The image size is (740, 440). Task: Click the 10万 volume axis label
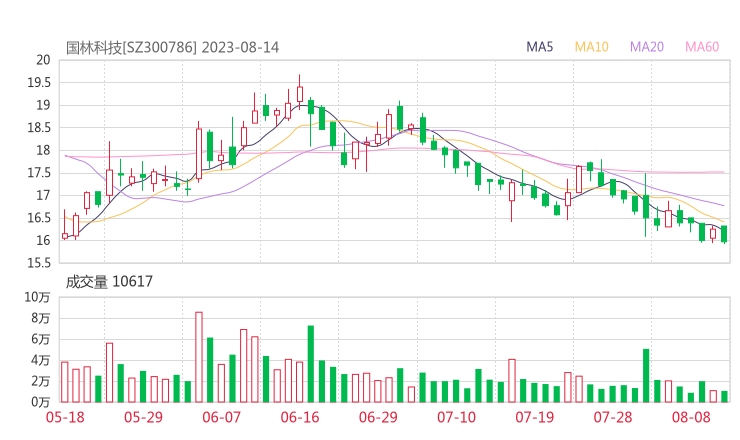tap(38, 297)
